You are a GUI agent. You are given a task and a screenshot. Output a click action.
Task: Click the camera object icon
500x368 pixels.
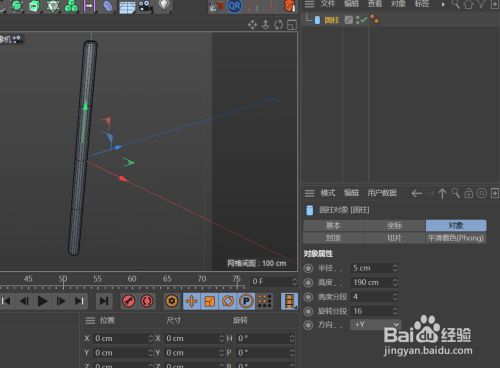pyautogui.click(x=145, y=6)
